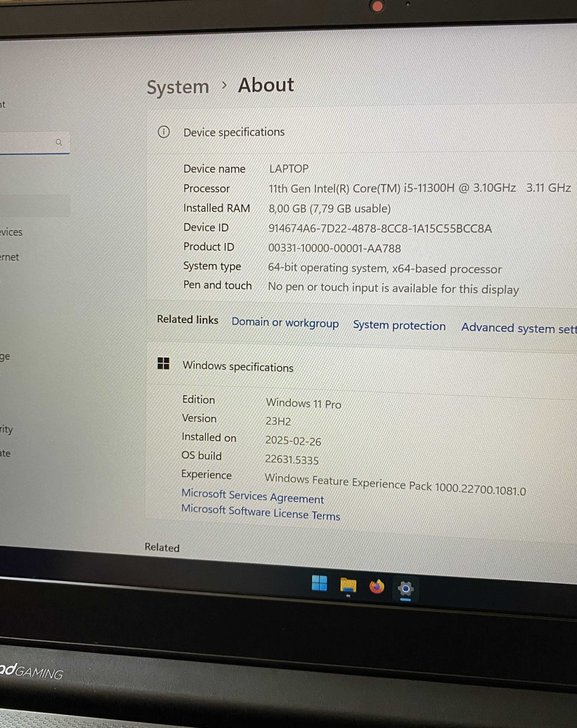Viewport: 577px width, 728px height.
Task: Click the Settings gear taskbar icon
Action: tap(406, 589)
